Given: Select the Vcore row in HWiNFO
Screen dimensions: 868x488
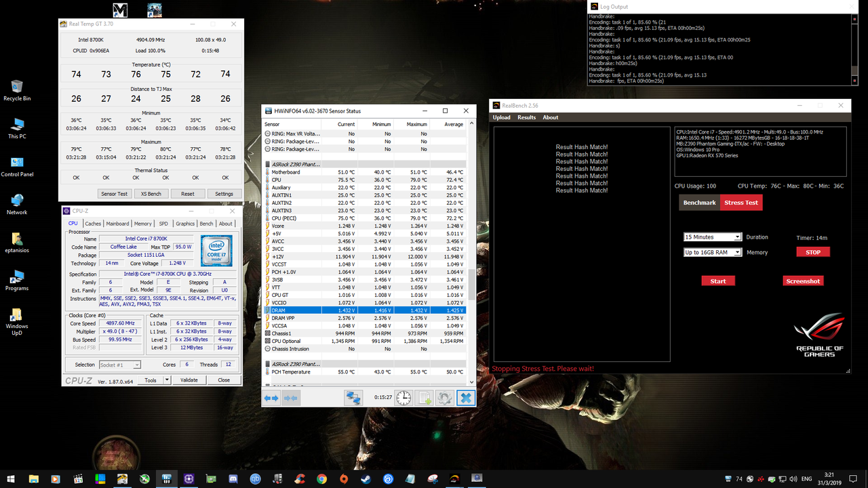Looking at the screenshot, I should (365, 226).
